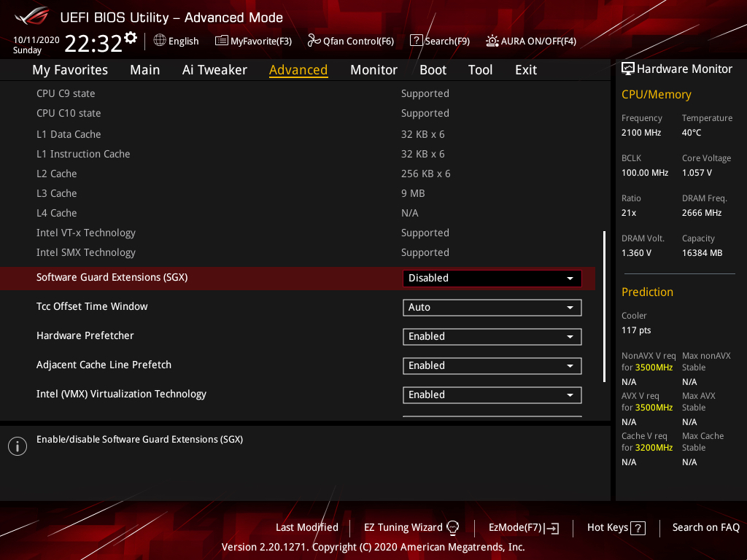Click the Hot Keys question mark icon
The height and width of the screenshot is (560, 747).
click(638, 528)
